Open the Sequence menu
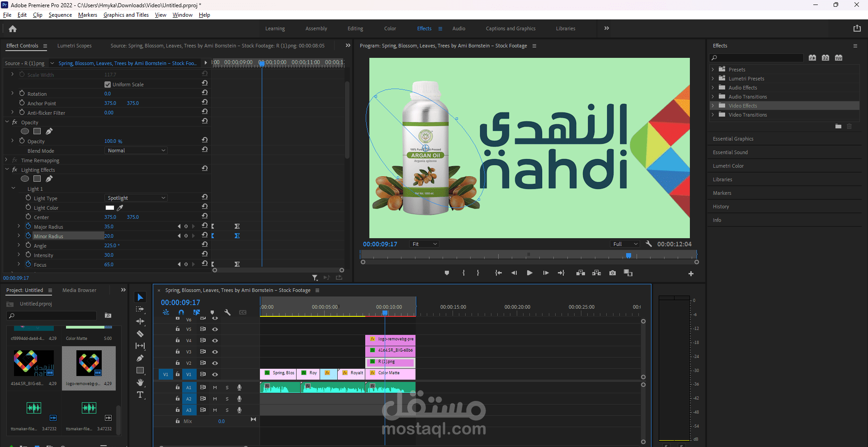Screen dimensions: 868x447 pos(60,15)
